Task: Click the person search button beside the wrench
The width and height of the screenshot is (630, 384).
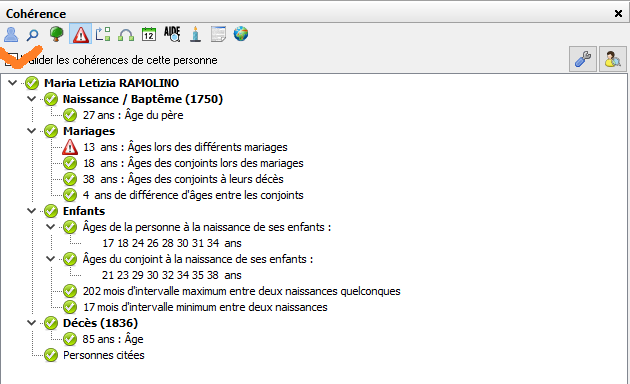Action: 613,59
